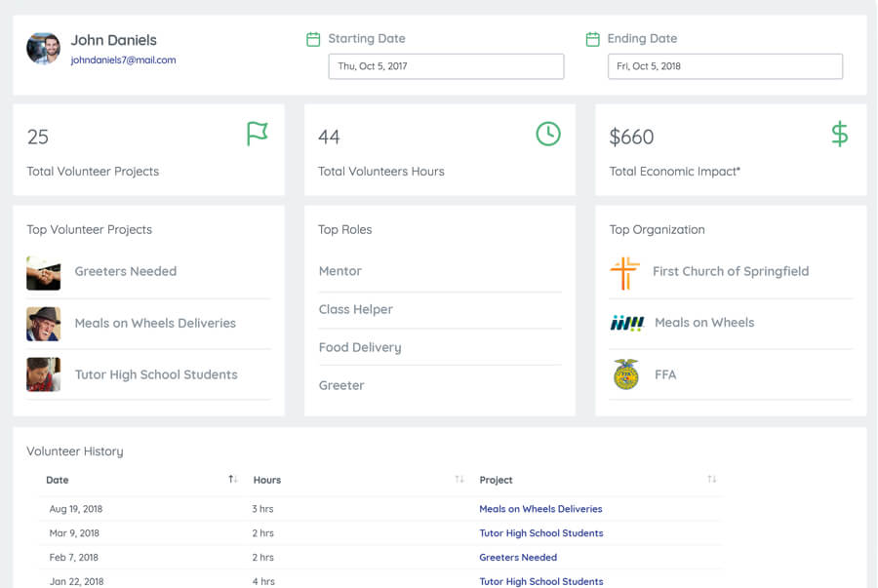The height and width of the screenshot is (588, 878).
Task: Open the Greeters Needed project thumbnail
Action: (x=43, y=273)
